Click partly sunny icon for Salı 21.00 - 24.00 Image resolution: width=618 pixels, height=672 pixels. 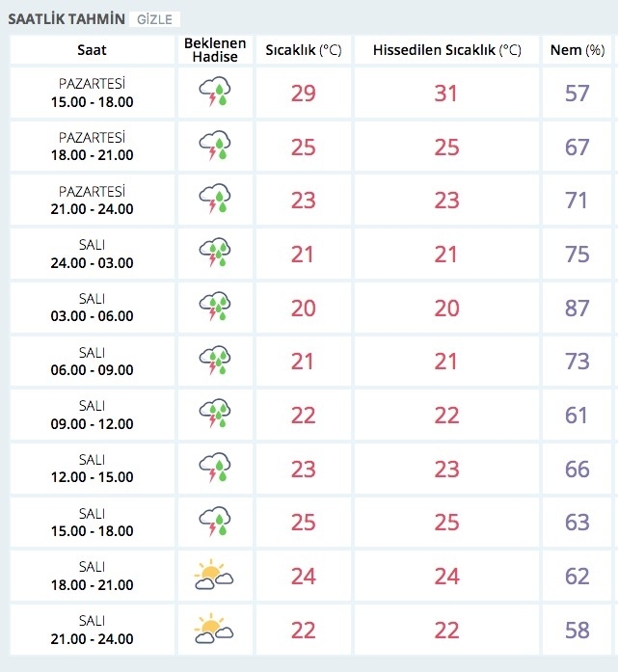(x=215, y=631)
